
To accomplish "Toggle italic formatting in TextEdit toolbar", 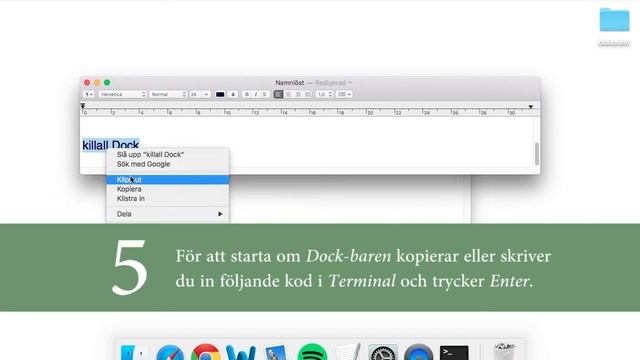I will click(x=256, y=94).
